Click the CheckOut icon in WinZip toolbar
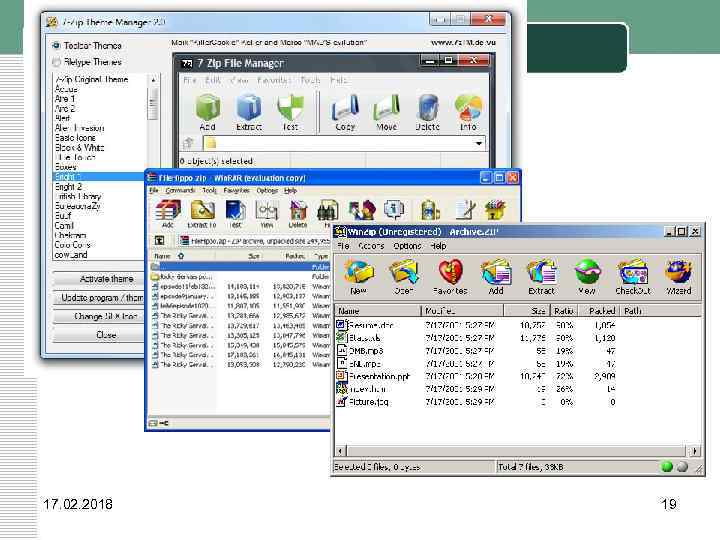Screen dimensions: 720x540 [x=633, y=272]
